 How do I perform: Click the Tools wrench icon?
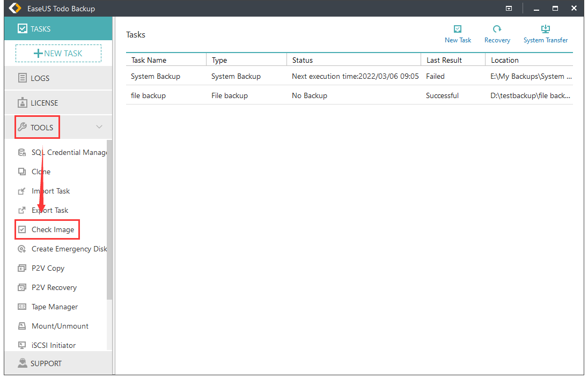(x=23, y=127)
